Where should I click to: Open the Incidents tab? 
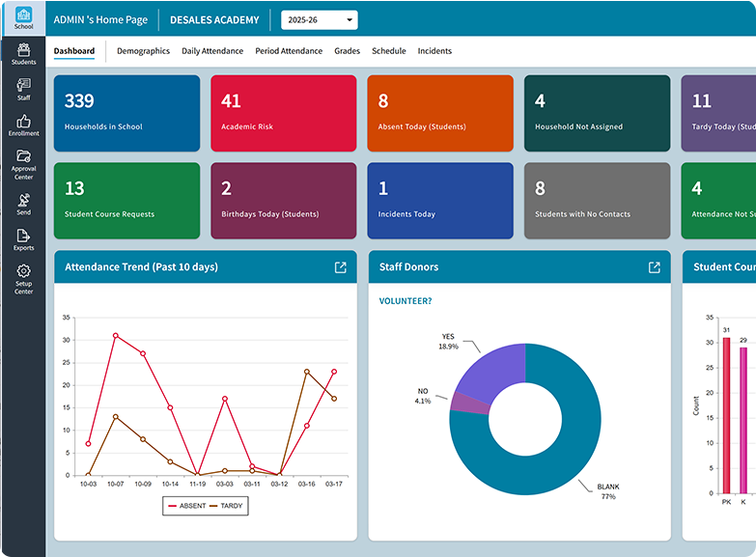click(x=434, y=51)
